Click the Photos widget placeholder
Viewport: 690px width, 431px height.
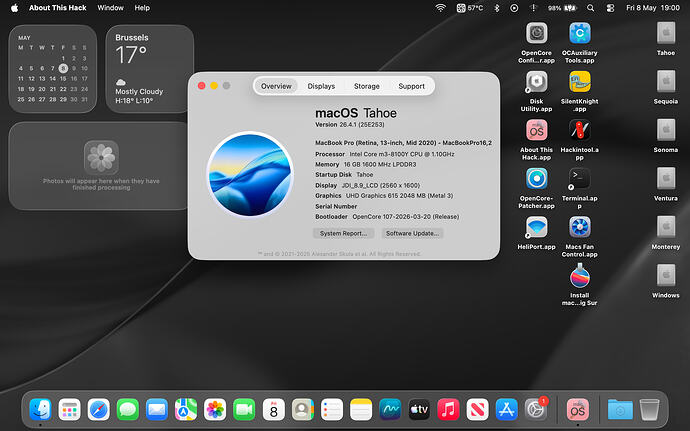click(101, 166)
